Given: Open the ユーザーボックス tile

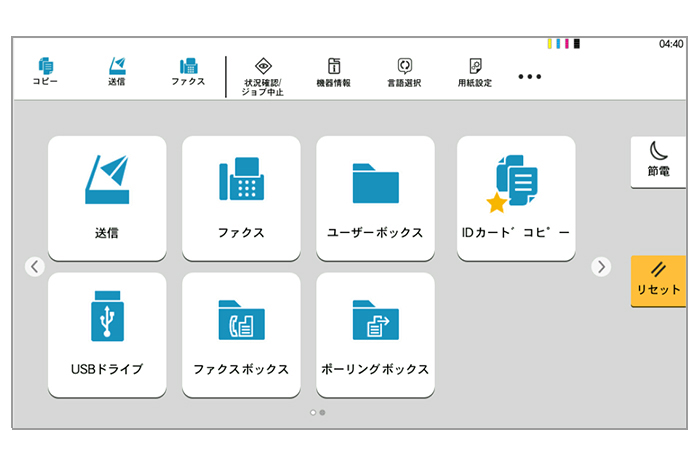Looking at the screenshot, I should [x=375, y=198].
